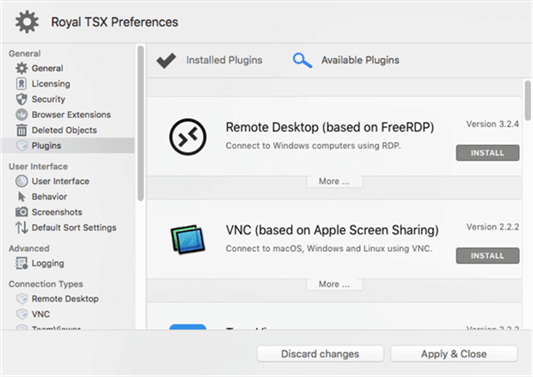Open Logging settings
Viewport: 533px width, 377px height.
pos(68,263)
